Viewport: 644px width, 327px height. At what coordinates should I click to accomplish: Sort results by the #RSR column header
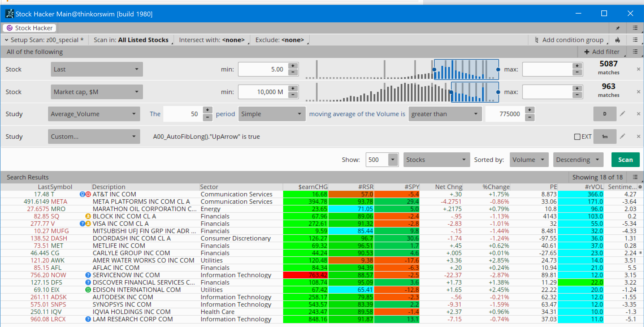coord(351,187)
